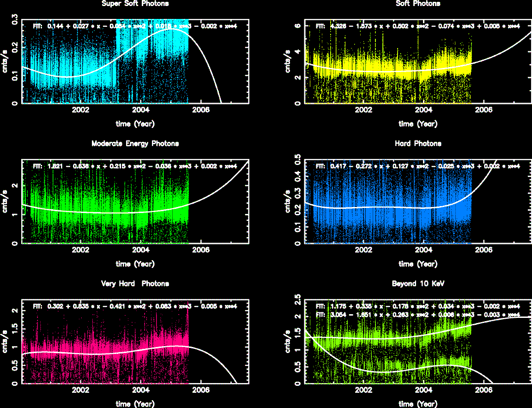Click the Soft Photons plot title
The image size is (532, 408).
pos(418,4)
